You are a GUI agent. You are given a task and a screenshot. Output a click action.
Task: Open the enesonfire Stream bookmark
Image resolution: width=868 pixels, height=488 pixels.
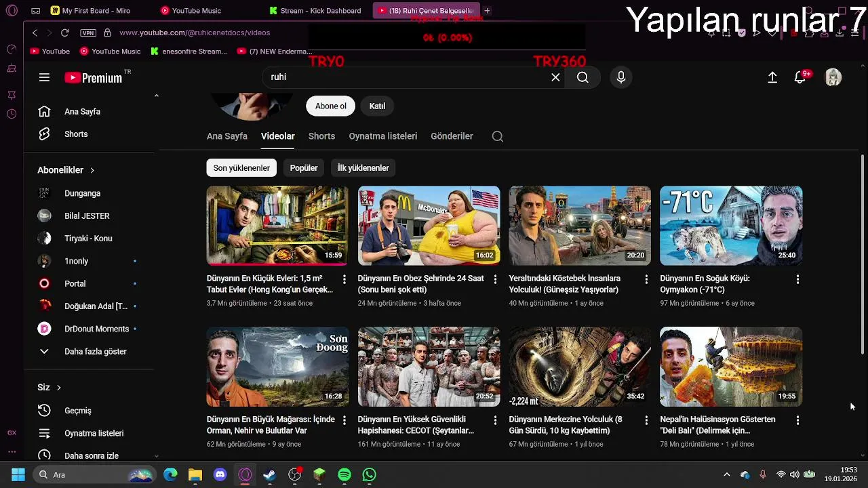click(x=189, y=52)
